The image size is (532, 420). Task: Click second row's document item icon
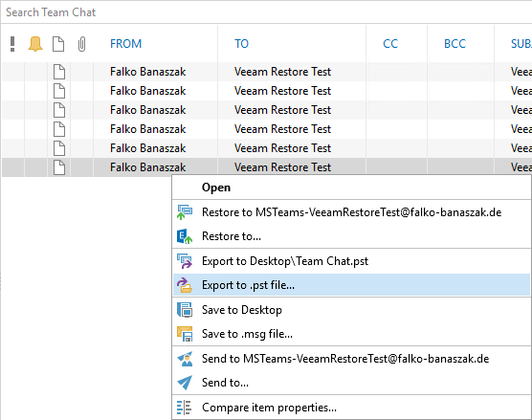click(x=59, y=91)
